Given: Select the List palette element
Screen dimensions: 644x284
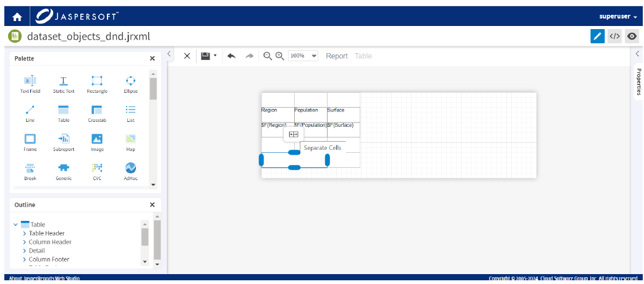Looking at the screenshot, I should [x=130, y=113].
